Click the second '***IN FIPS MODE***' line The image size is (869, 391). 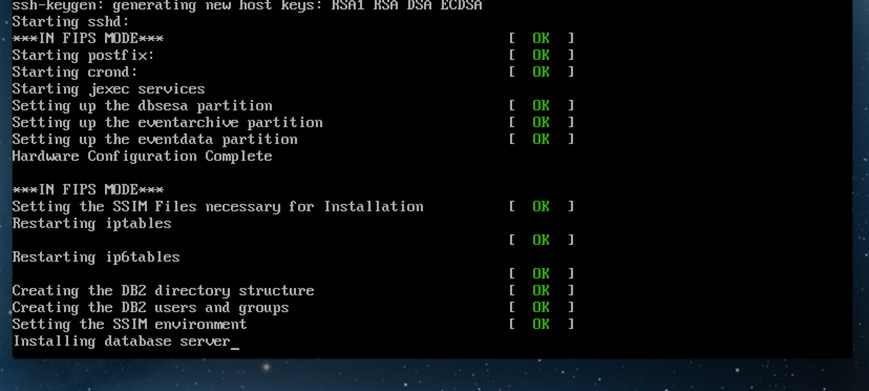click(88, 190)
